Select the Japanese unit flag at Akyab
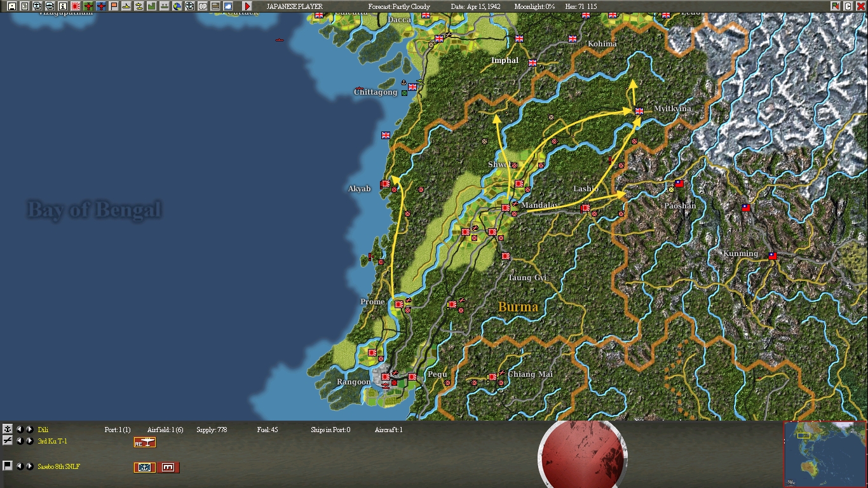The width and height of the screenshot is (868, 488). click(x=385, y=184)
